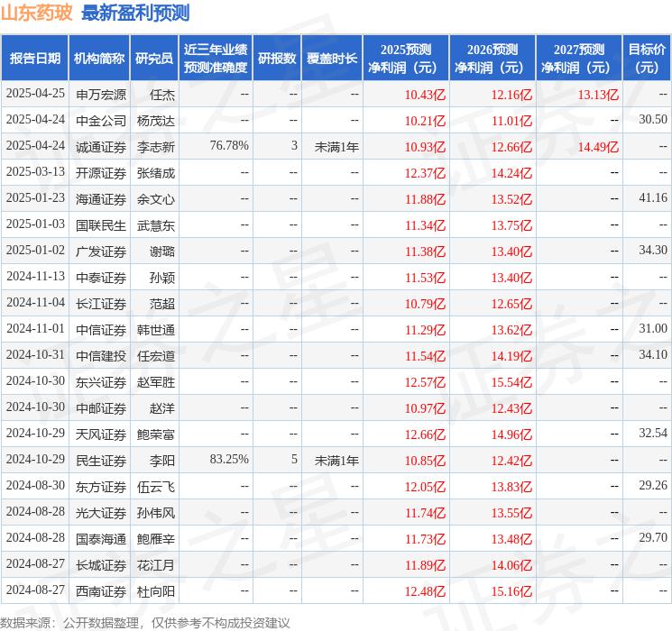Click analyst name 武慧东
672x631 pixels.
coord(156,225)
